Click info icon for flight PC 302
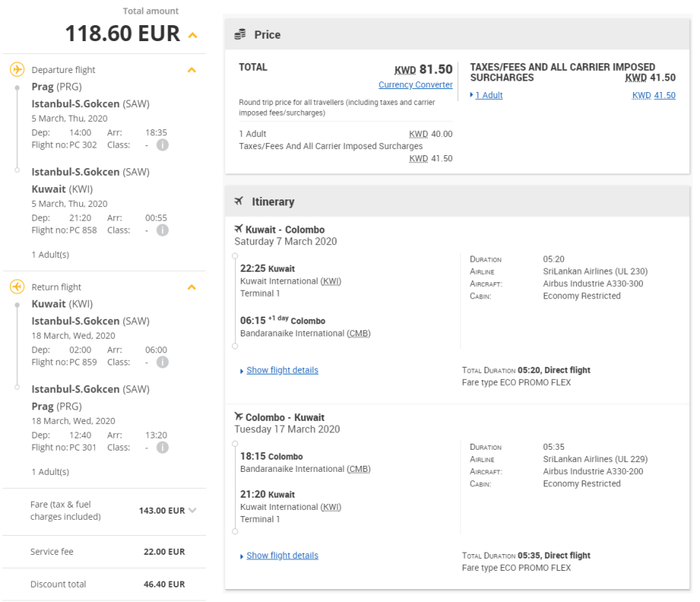This screenshot has height=602, width=700. click(162, 145)
